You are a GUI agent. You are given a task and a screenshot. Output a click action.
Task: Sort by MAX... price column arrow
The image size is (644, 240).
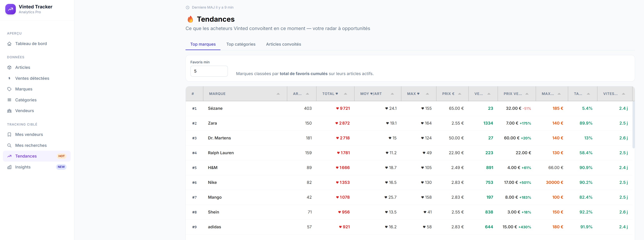click(559, 94)
